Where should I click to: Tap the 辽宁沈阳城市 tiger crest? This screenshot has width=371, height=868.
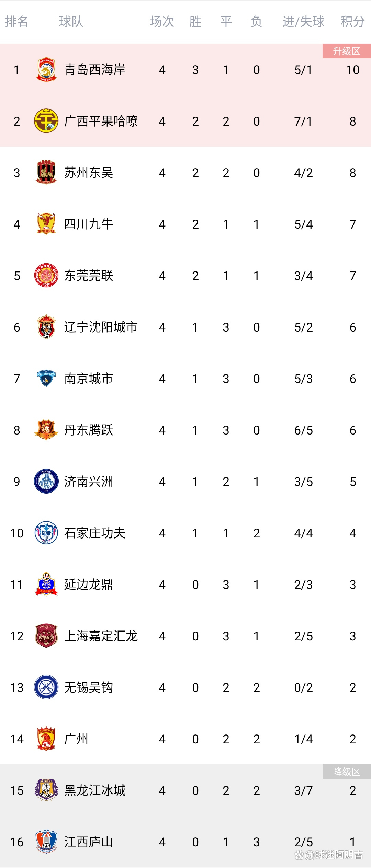click(x=46, y=327)
